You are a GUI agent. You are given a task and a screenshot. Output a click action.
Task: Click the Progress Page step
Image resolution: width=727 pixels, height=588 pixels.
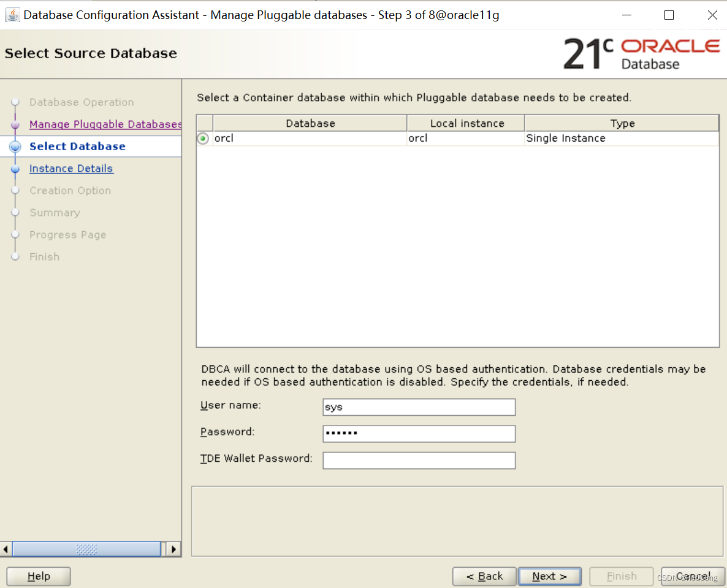(67, 235)
